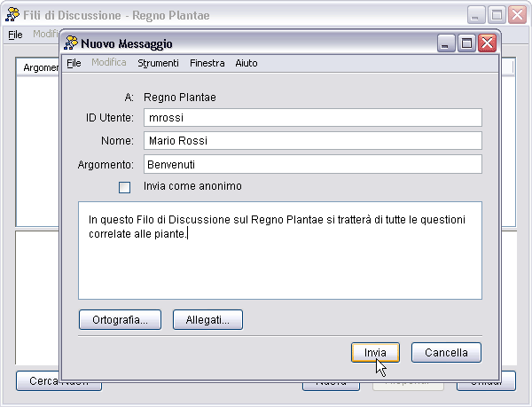Image resolution: width=532 pixels, height=407 pixels.
Task: Open the Strumenti menu
Action: coord(158,63)
